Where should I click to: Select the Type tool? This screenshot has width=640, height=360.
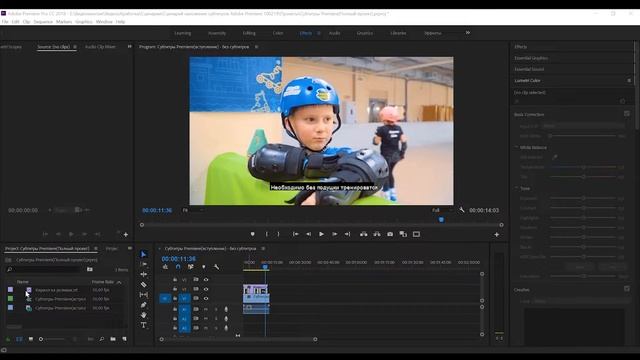144,325
